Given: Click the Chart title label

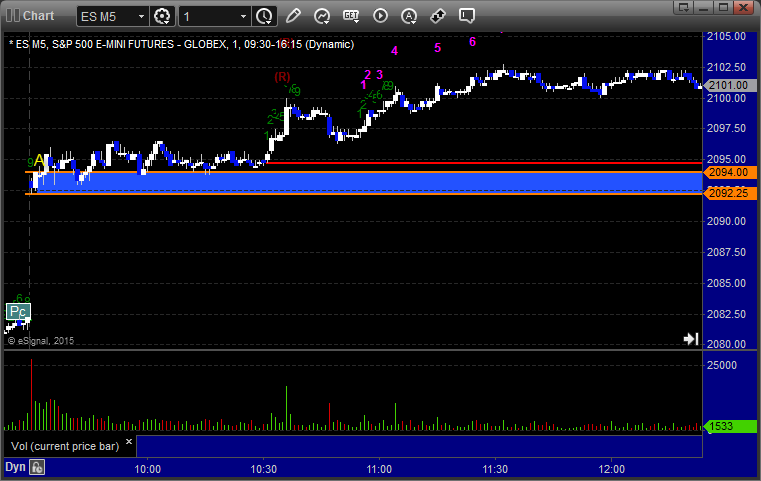Looking at the screenshot, I should [x=38, y=16].
